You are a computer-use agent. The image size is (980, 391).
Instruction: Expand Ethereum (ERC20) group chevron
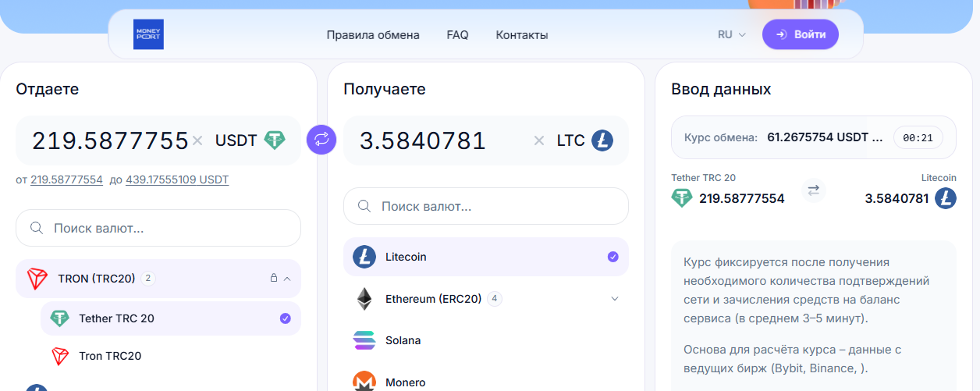[x=614, y=299]
